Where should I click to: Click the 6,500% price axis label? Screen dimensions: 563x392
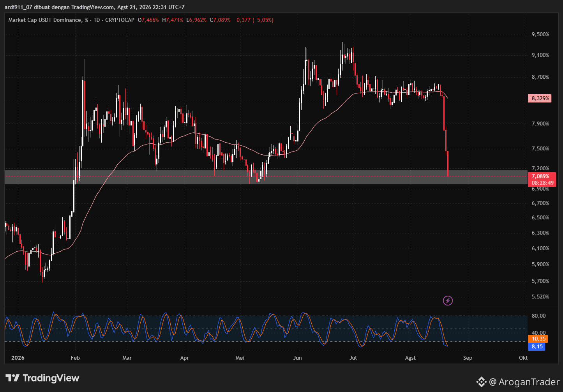(540, 217)
